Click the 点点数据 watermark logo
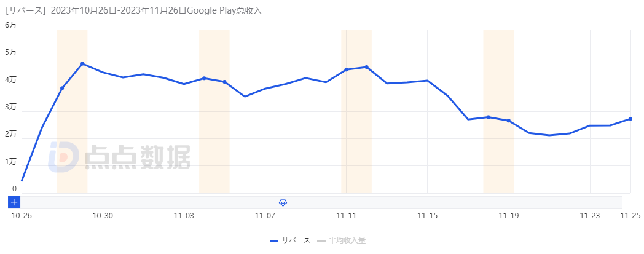 [119, 157]
